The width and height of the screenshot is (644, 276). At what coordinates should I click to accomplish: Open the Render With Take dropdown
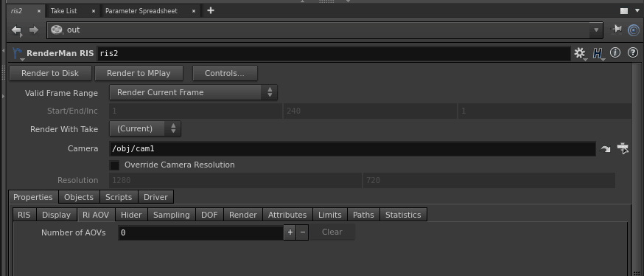click(145, 128)
